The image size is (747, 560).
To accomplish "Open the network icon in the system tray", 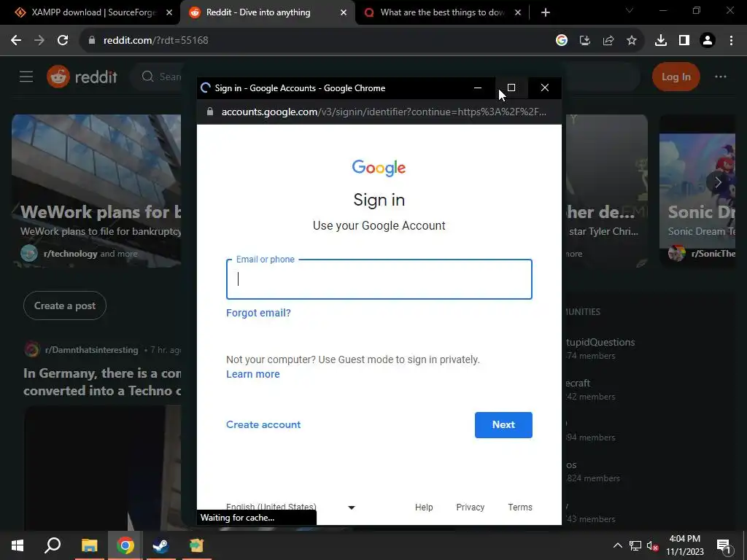I will (x=635, y=545).
